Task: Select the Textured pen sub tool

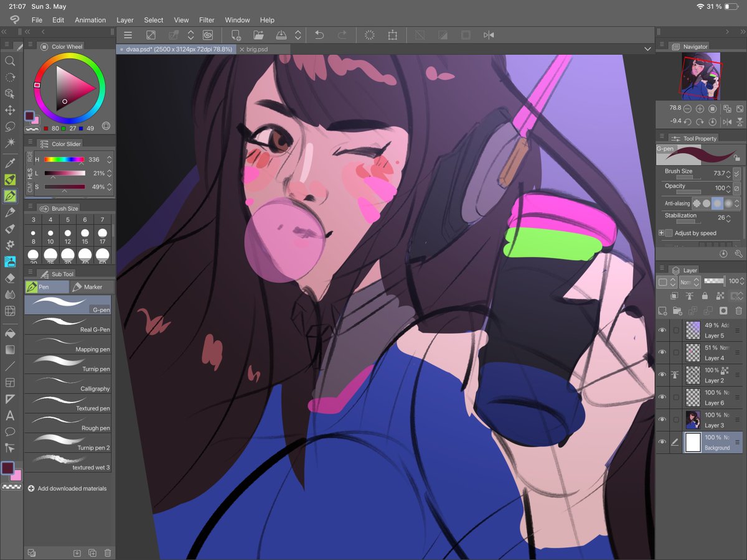Action: [69, 404]
